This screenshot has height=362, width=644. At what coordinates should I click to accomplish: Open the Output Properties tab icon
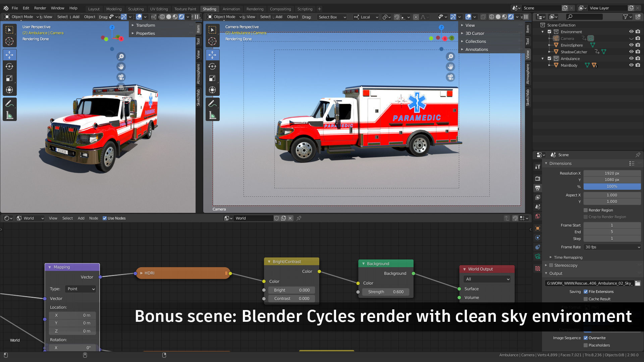click(x=538, y=188)
